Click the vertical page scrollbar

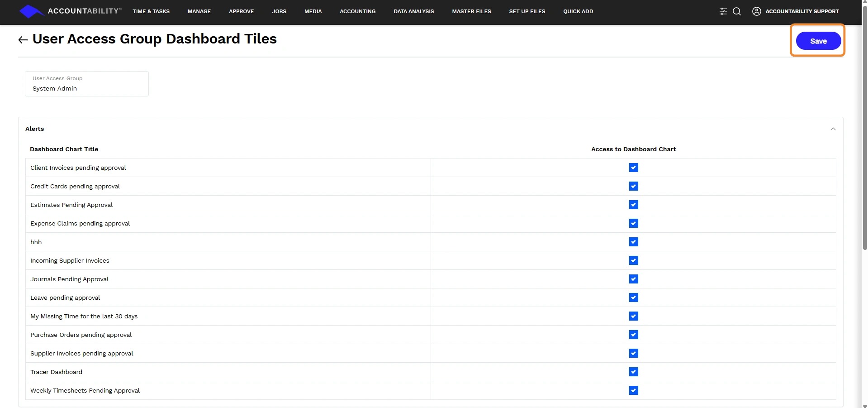click(864, 136)
